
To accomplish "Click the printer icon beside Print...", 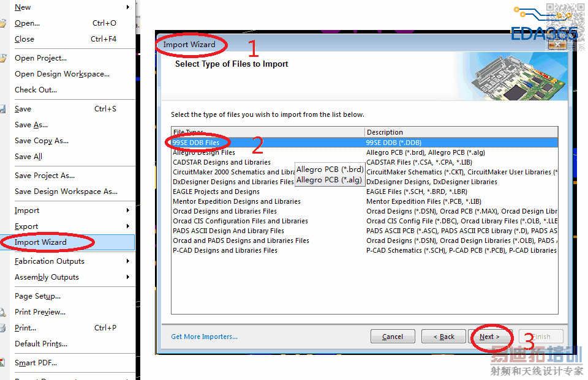I will [2, 328].
